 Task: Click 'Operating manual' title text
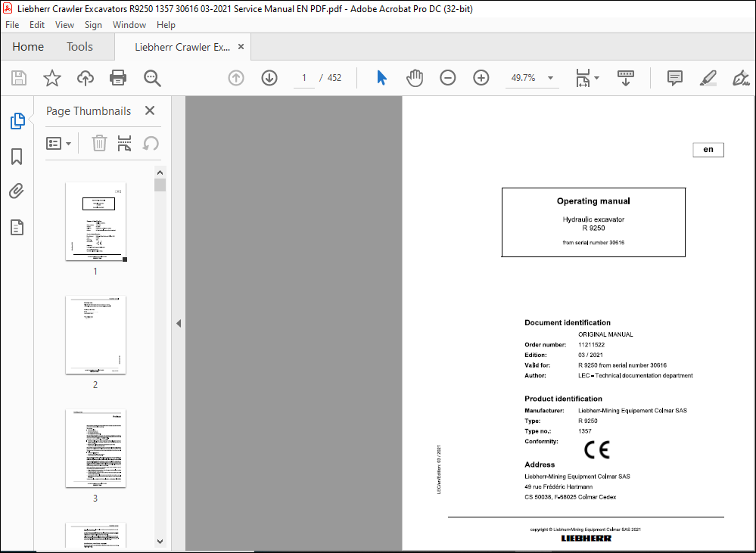[x=593, y=201]
